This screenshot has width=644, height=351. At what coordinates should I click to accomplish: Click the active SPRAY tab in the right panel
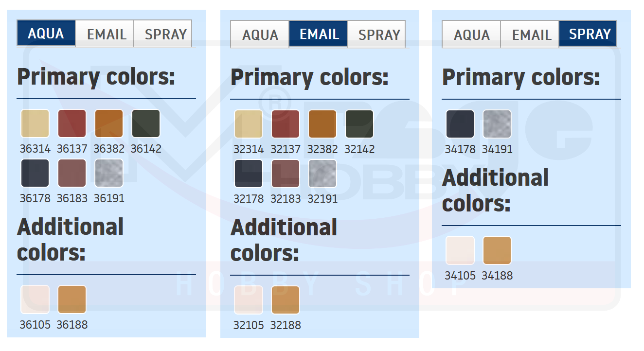tap(589, 34)
